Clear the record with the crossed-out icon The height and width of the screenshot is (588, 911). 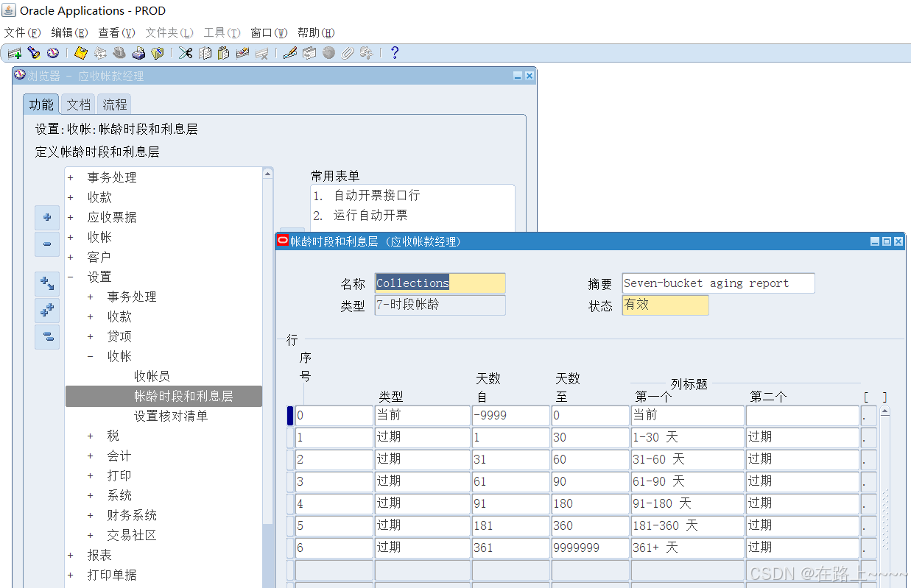tap(262, 52)
